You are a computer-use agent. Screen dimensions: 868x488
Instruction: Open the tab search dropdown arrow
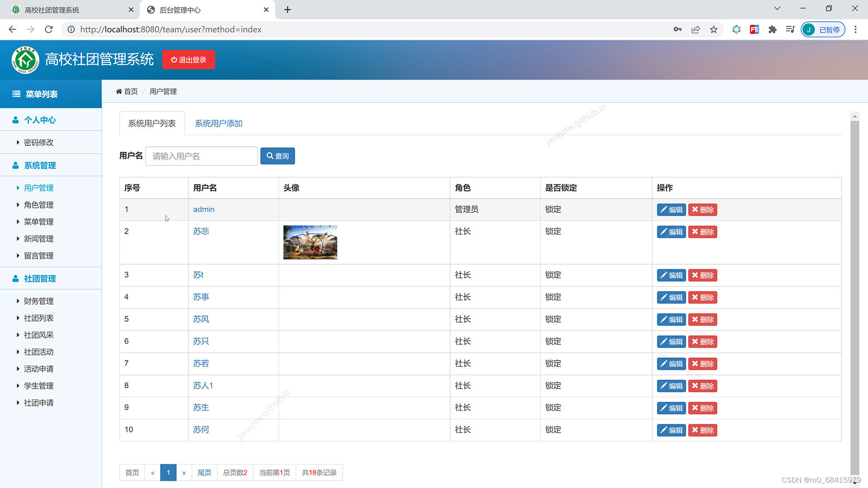click(x=777, y=9)
